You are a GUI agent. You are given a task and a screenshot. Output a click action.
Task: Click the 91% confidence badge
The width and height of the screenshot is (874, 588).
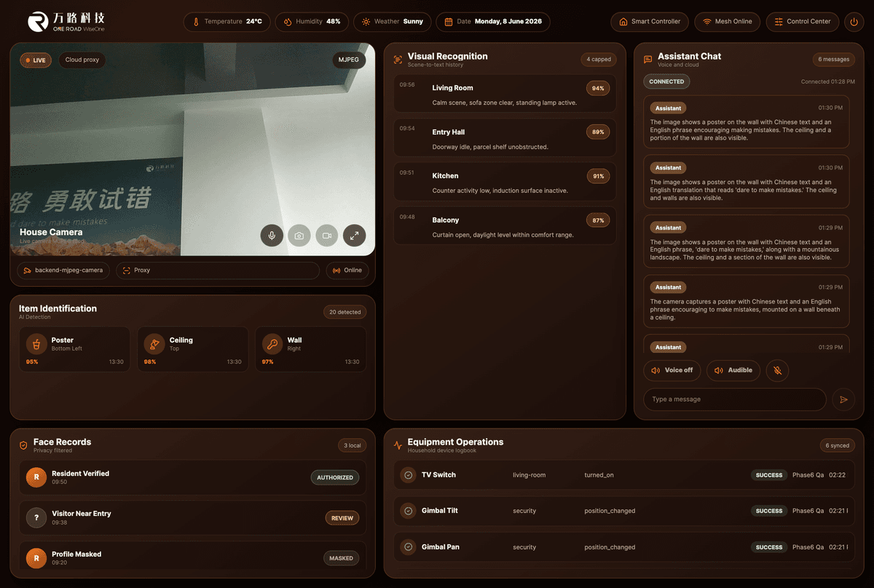[598, 176]
